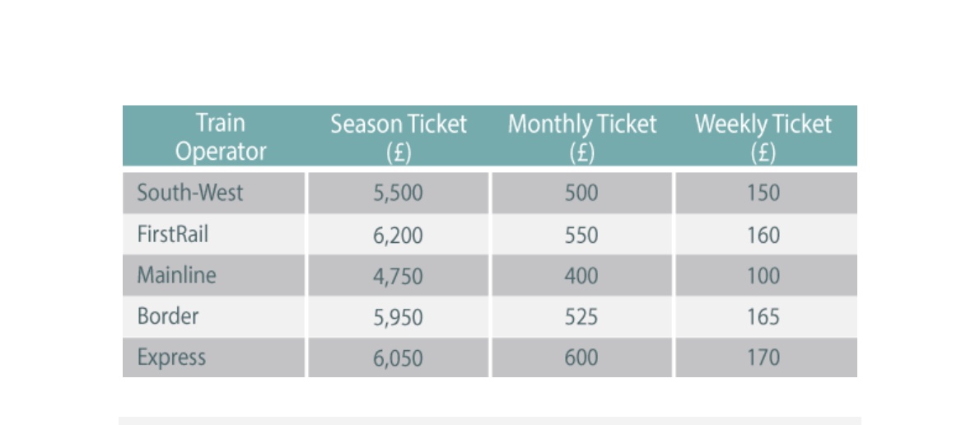Click the Monthly Ticket (£) header

point(582,138)
